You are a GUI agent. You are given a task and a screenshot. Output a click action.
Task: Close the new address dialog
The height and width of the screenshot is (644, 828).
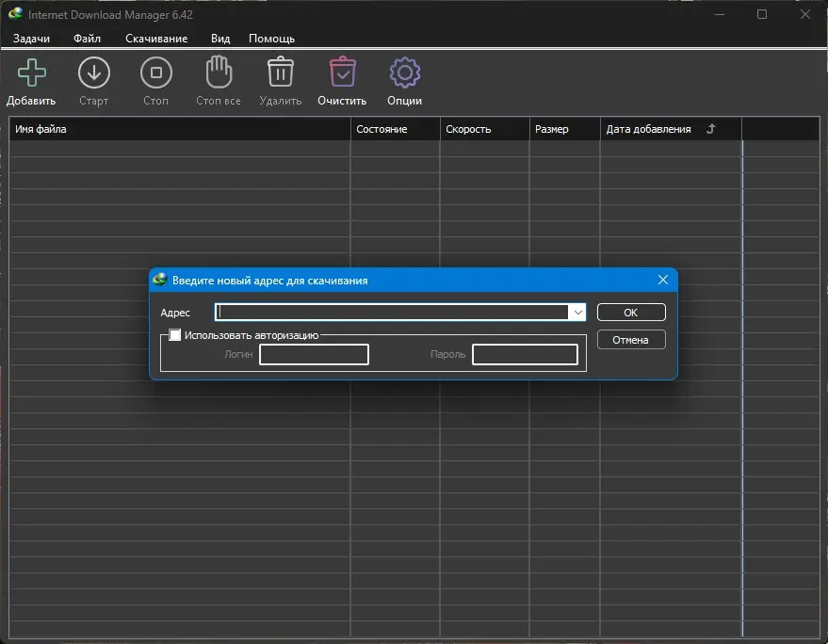coord(663,280)
